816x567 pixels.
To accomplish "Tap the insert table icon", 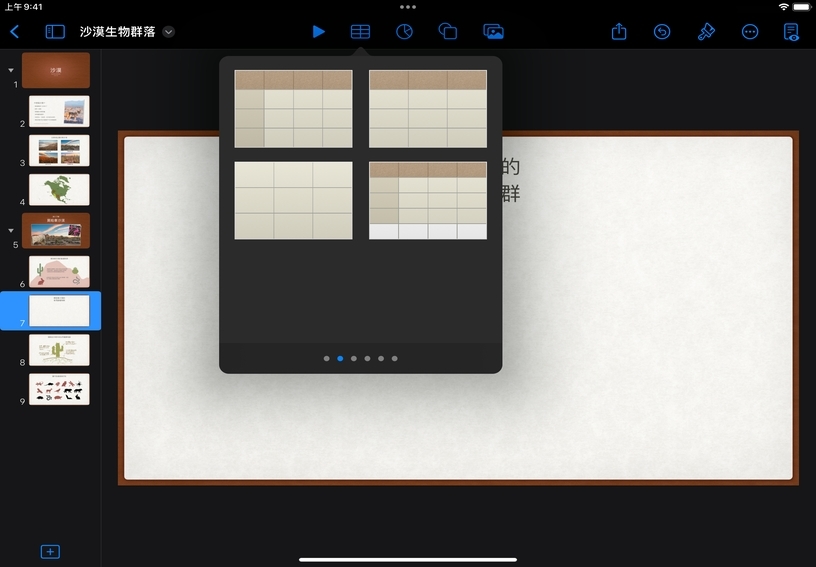I will point(360,32).
